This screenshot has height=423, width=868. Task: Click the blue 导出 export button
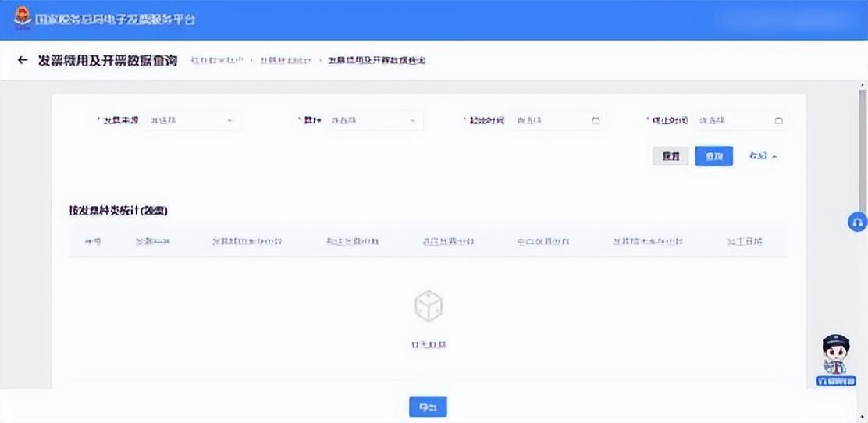point(428,407)
